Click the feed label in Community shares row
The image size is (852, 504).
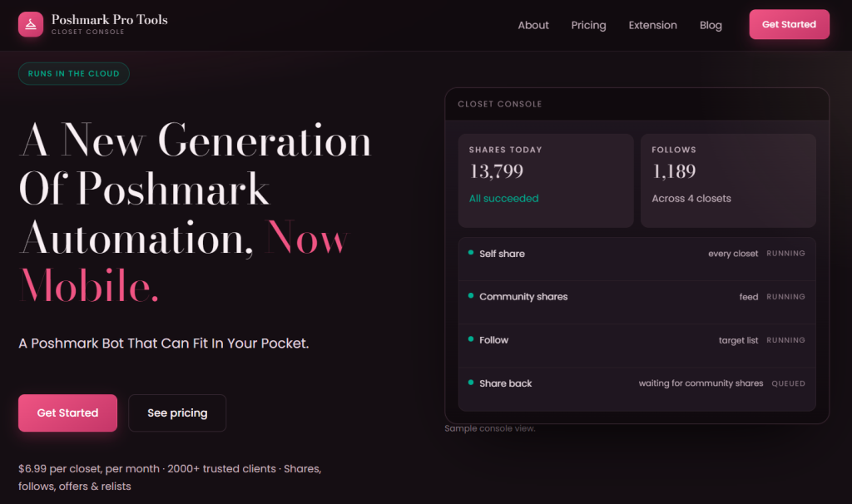[x=749, y=297]
